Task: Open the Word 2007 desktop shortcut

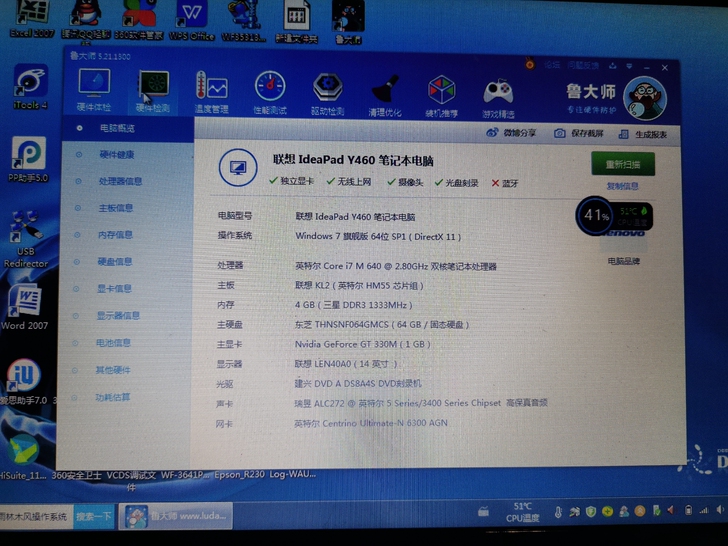Action: coord(25,307)
